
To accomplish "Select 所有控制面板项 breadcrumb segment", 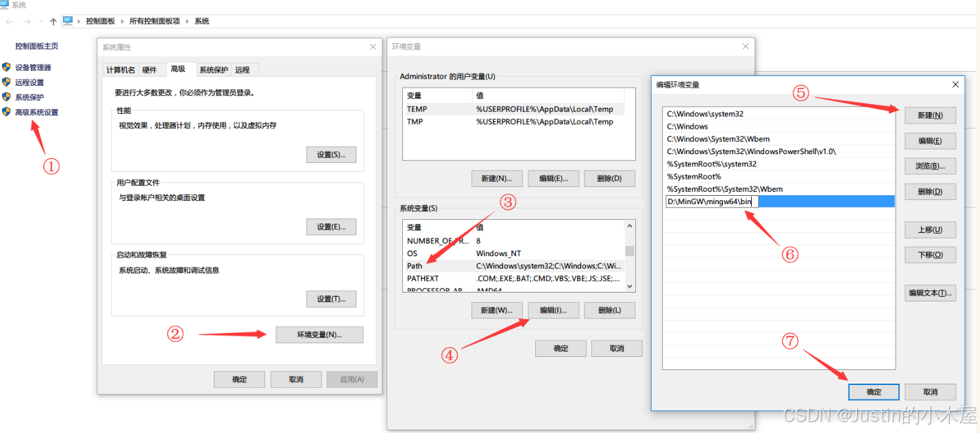I will 155,21.
